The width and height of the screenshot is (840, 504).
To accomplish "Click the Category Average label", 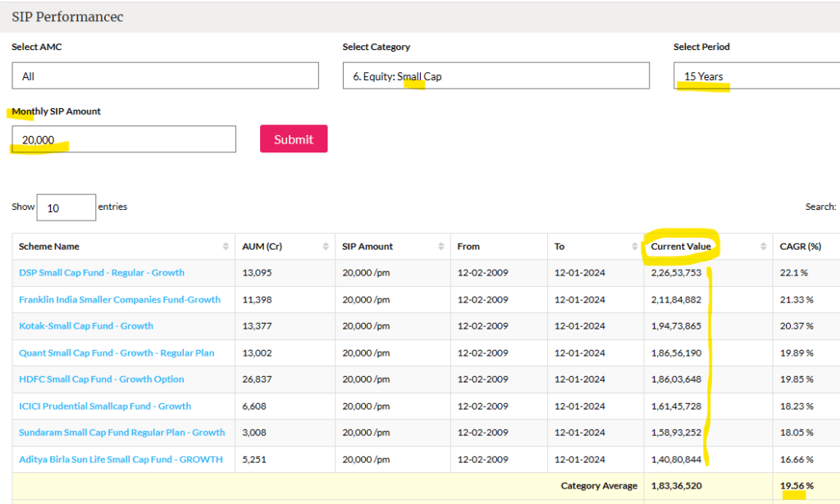I will coord(599,486).
